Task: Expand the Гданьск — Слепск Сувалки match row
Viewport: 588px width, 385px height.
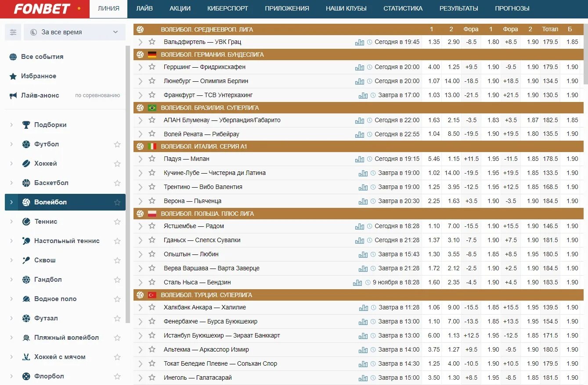Action: coord(141,240)
